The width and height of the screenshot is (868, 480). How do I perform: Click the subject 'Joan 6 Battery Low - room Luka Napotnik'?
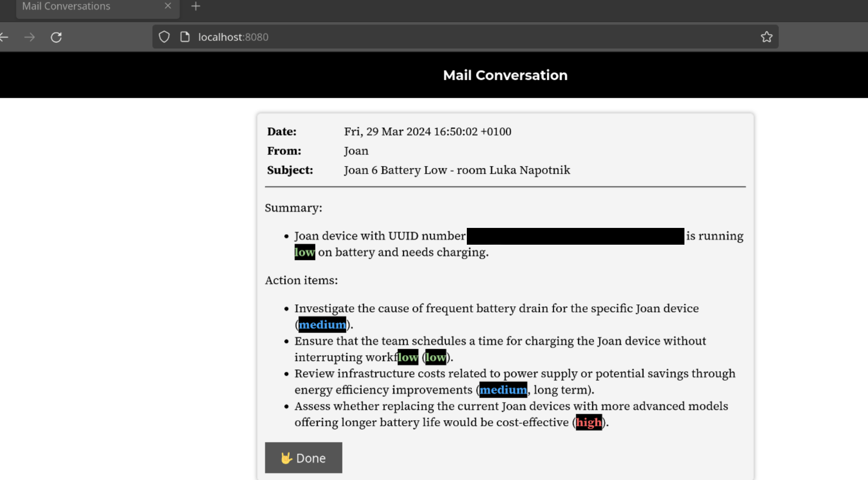click(457, 170)
